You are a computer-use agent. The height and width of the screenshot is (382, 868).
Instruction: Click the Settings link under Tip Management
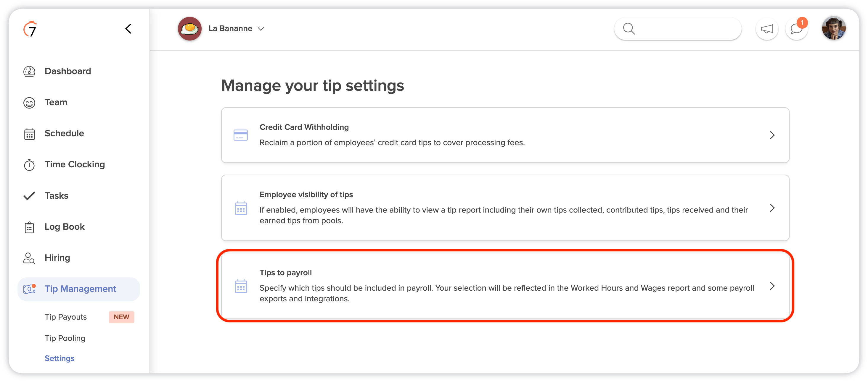click(x=60, y=358)
